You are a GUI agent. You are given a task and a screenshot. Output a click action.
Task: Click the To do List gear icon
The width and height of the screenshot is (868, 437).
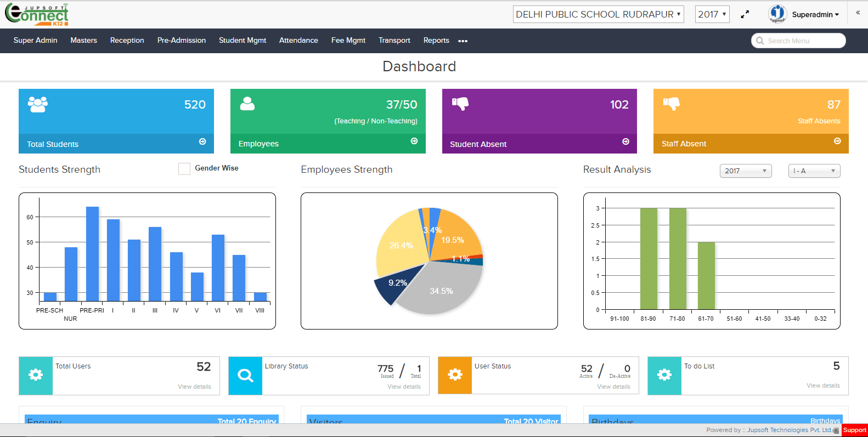[664, 375]
